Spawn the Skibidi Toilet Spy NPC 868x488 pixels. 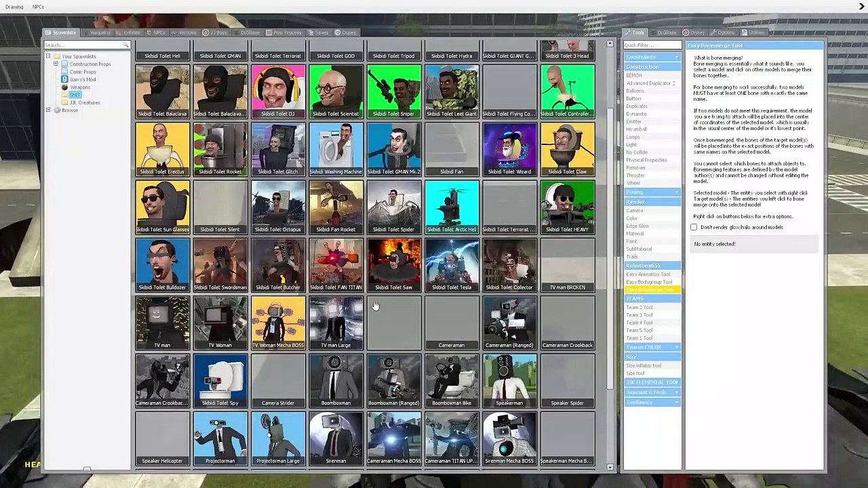pyautogui.click(x=220, y=381)
